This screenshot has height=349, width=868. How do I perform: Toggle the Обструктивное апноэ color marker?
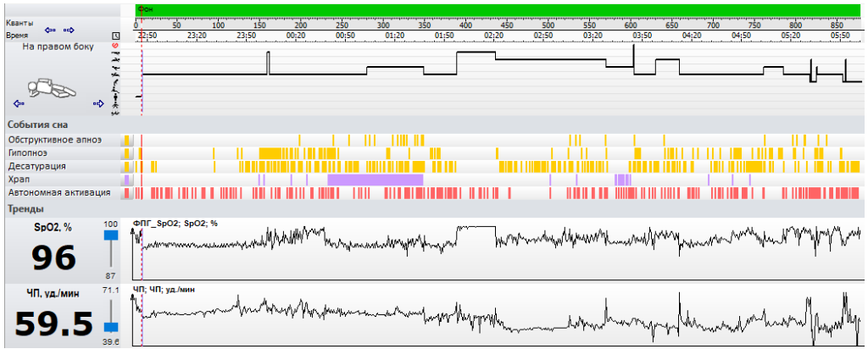click(127, 140)
